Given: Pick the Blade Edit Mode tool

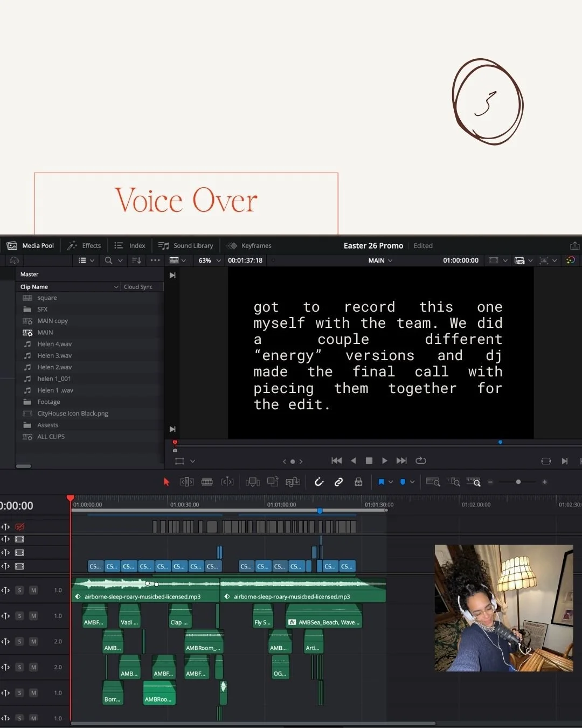Looking at the screenshot, I should coord(227,482).
